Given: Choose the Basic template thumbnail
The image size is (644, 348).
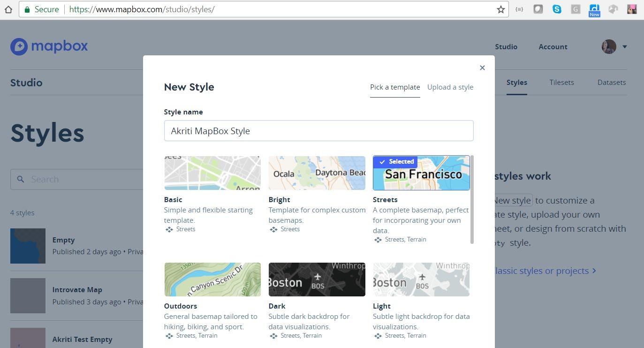Looking at the screenshot, I should pos(212,173).
